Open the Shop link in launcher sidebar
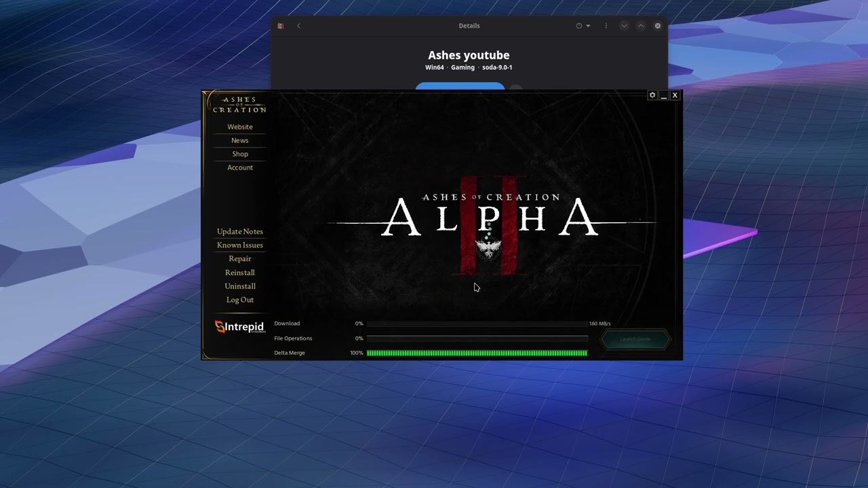This screenshot has width=868, height=488. [x=240, y=154]
